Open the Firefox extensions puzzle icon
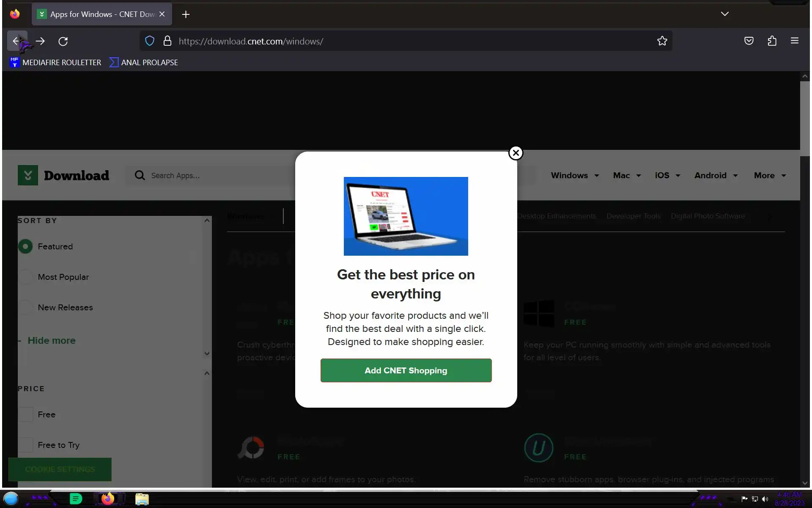This screenshot has width=812, height=508. (x=772, y=41)
